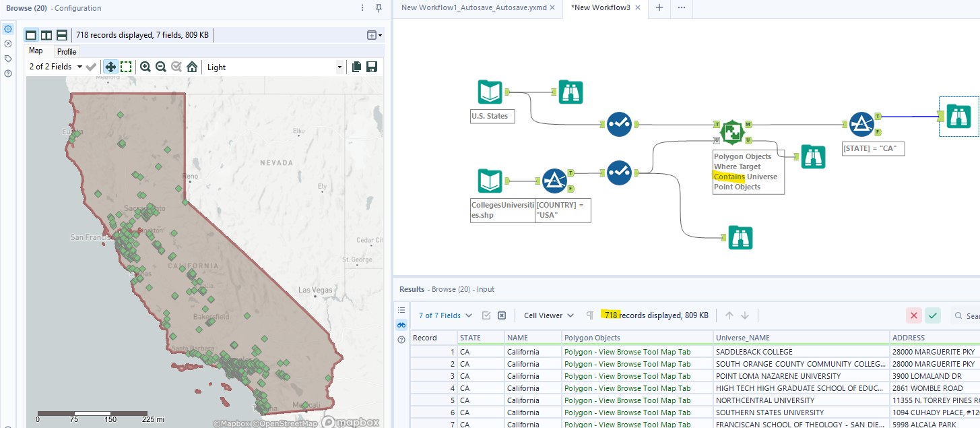
Task: Copy the map image to clipboard
Action: tap(356, 67)
